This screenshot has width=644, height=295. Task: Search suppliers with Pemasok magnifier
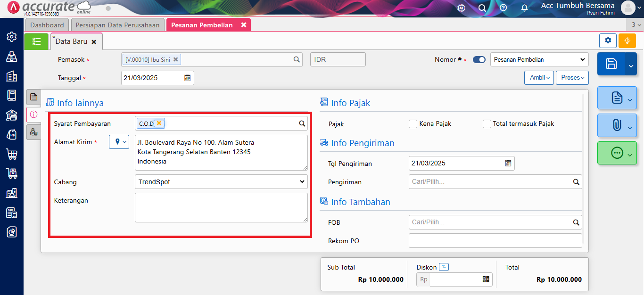tap(297, 59)
